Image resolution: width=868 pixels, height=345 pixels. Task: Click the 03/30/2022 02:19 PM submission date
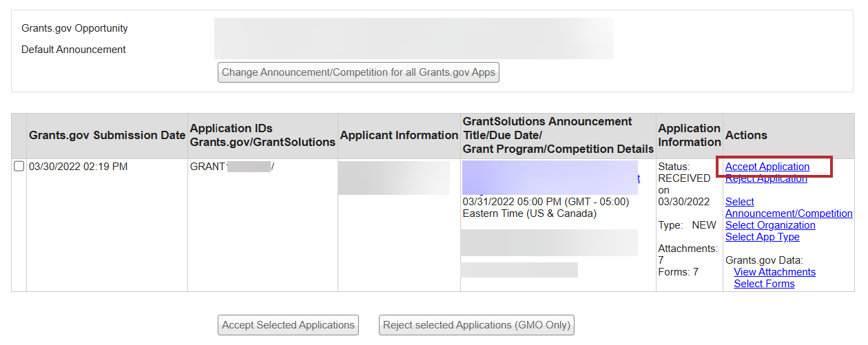point(78,167)
